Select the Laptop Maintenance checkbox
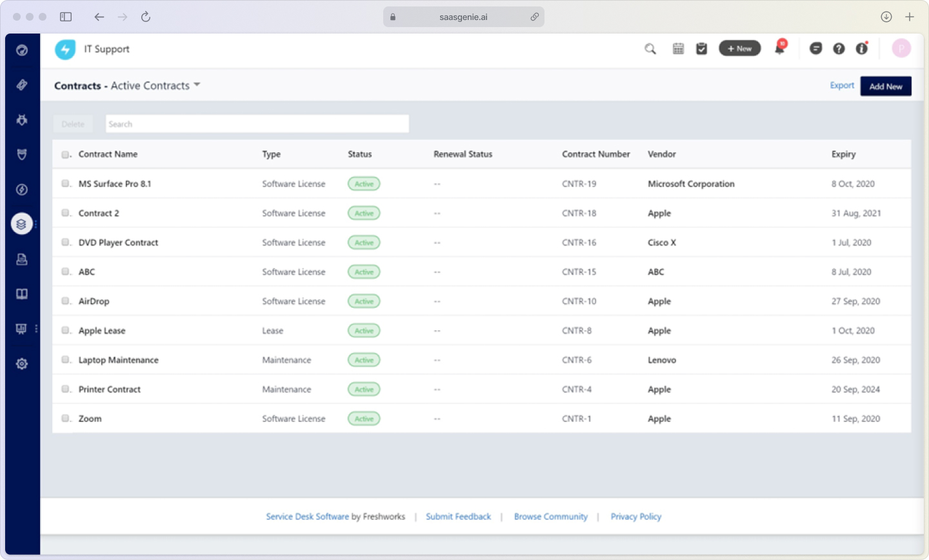This screenshot has height=560, width=929. (65, 360)
